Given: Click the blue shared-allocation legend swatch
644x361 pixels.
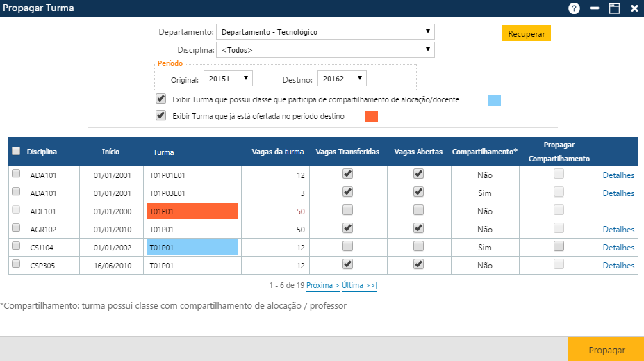Looking at the screenshot, I should (495, 100).
